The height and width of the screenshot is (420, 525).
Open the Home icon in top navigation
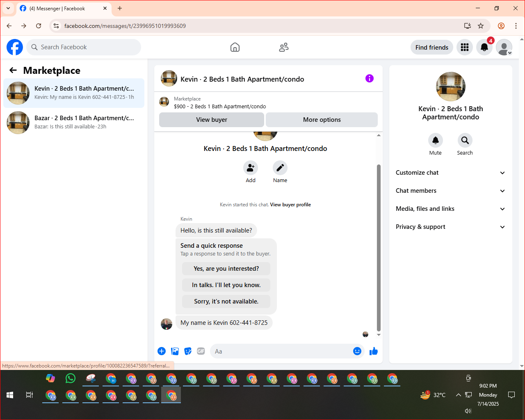235,47
